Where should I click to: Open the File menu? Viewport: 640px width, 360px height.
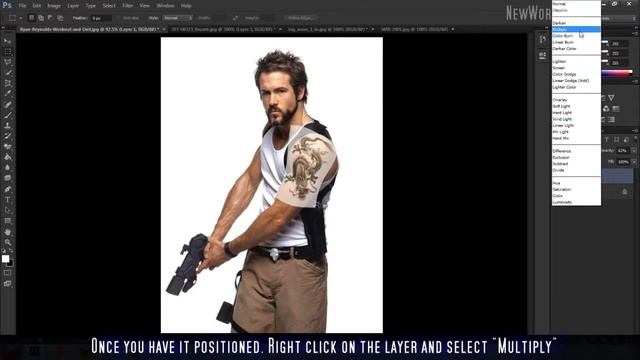click(22, 6)
